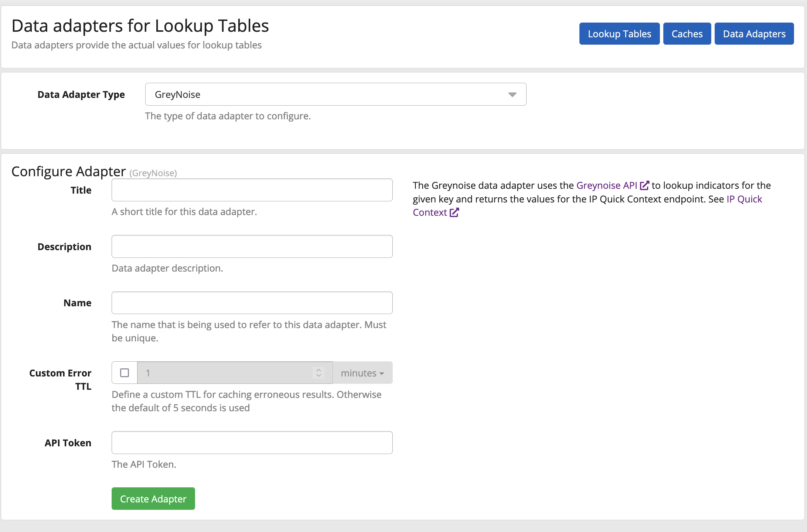Switch to Caches section
The width and height of the screenshot is (807, 532).
[687, 34]
